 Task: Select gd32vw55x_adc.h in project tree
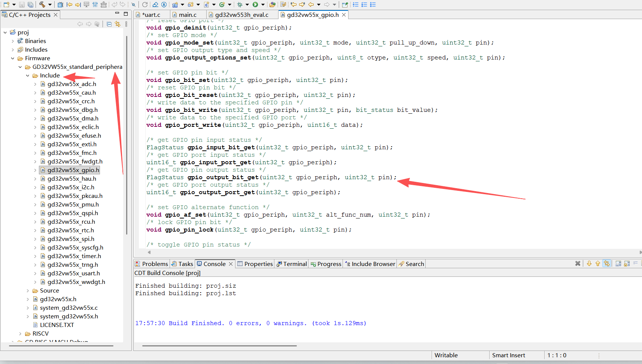pyautogui.click(x=72, y=84)
